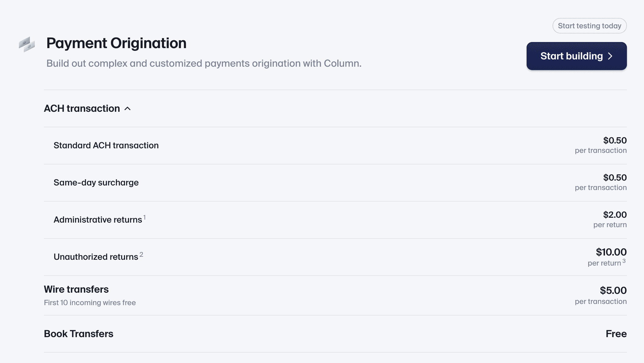644x363 pixels.
Task: Click the collapse caret beside ACH transaction
Action: 128,109
